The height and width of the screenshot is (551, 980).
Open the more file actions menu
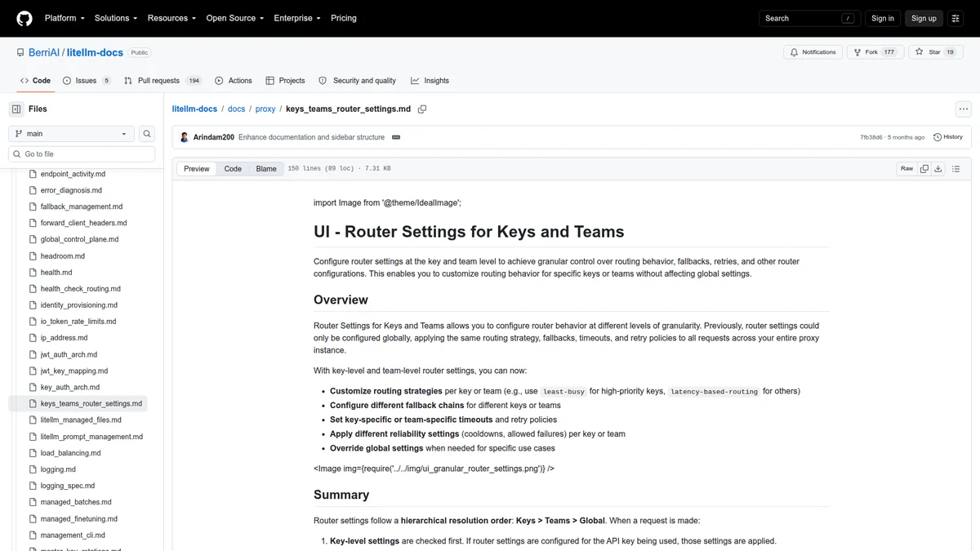click(x=964, y=109)
